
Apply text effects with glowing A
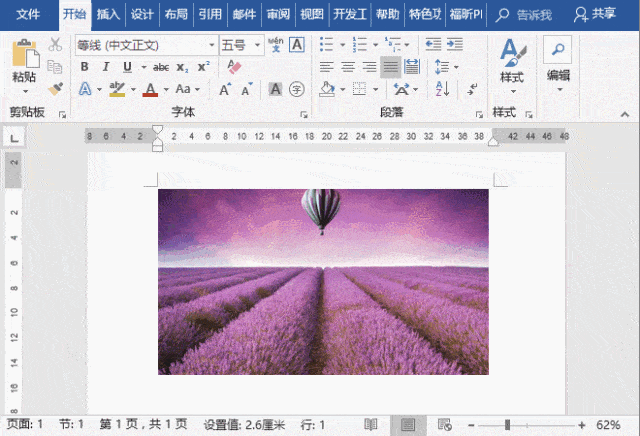[x=85, y=89]
